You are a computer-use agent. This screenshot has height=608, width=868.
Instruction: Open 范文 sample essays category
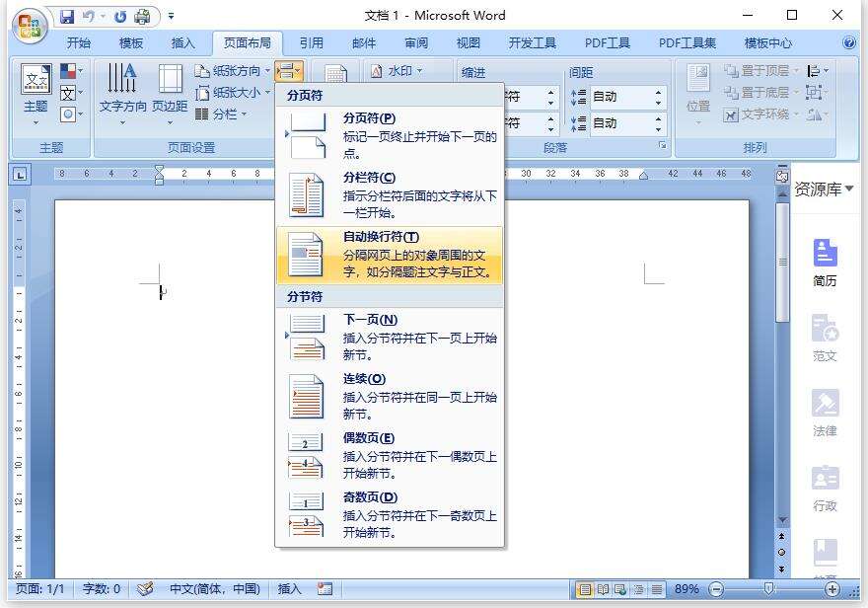pos(825,338)
